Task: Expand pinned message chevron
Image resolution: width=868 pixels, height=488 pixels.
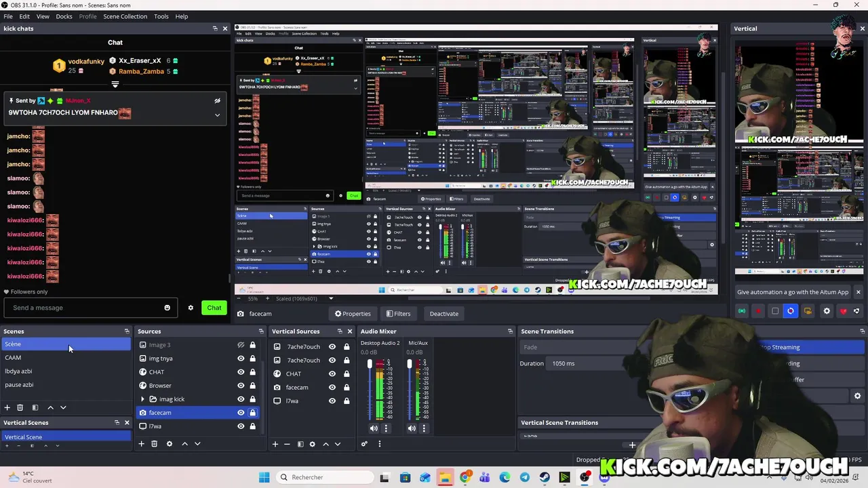Action: pos(217,115)
